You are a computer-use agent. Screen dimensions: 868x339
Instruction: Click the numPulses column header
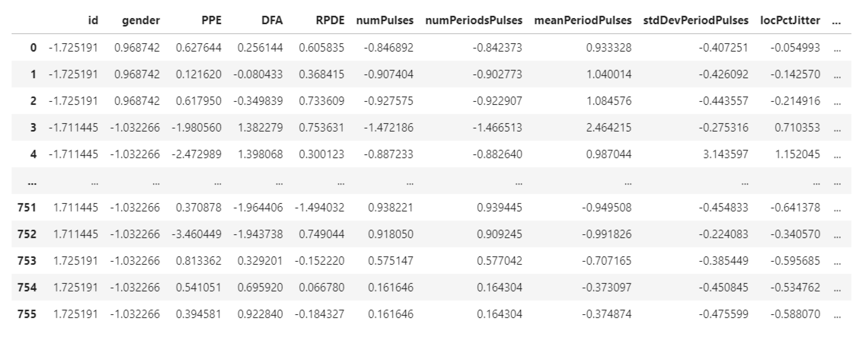pos(384,21)
